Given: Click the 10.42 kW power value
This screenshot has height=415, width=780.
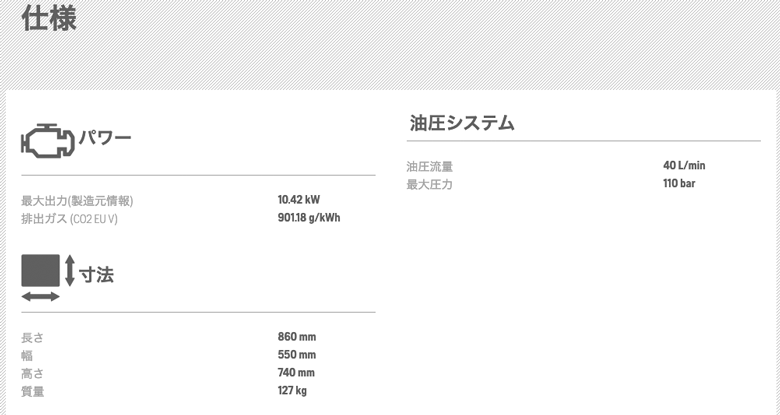Looking at the screenshot, I should pos(299,200).
